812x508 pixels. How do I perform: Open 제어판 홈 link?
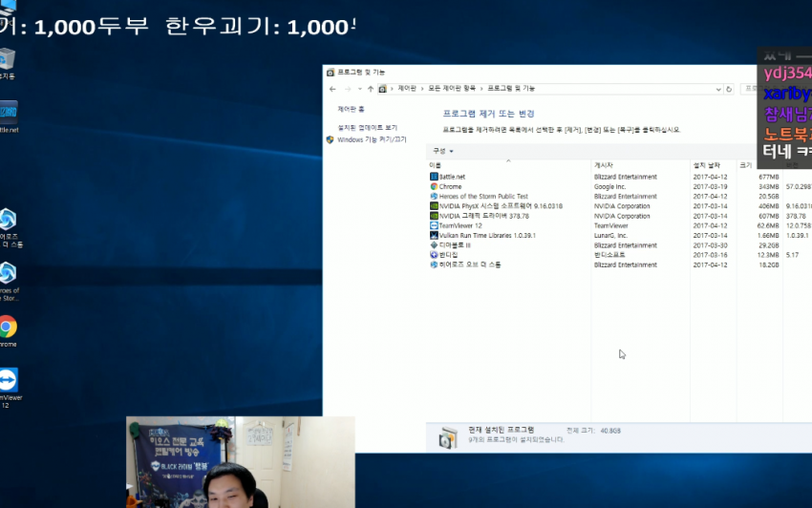click(x=352, y=109)
